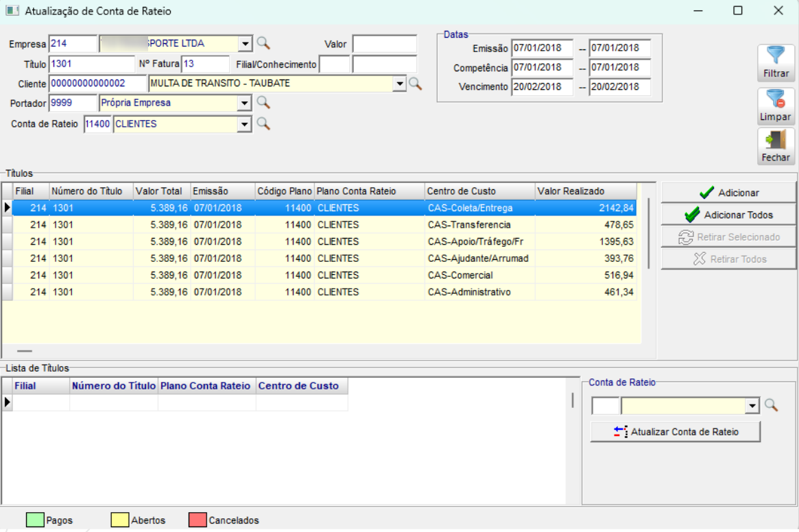Click magnifier in bottom Conta de Rateio panel

771,405
